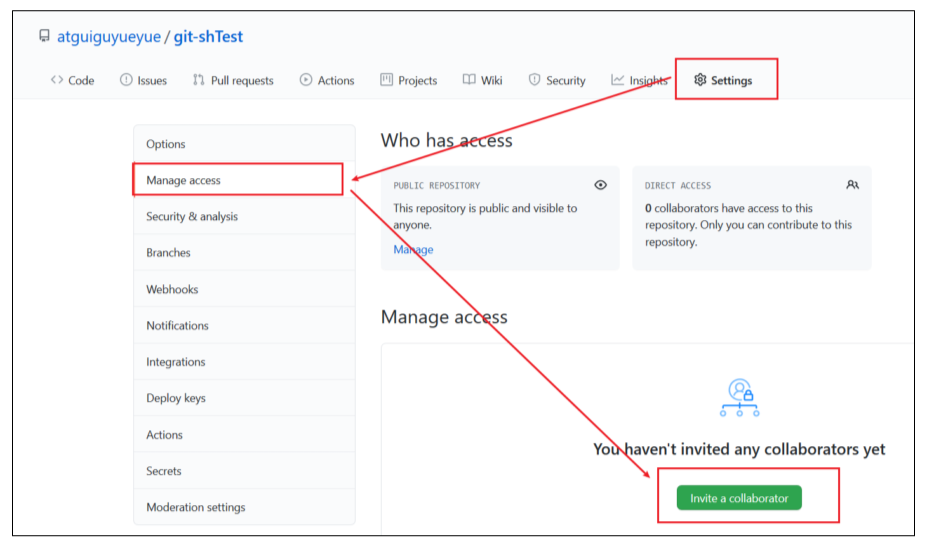The image size is (931, 548).
Task: Open Security & analysis settings
Action: [245, 216]
